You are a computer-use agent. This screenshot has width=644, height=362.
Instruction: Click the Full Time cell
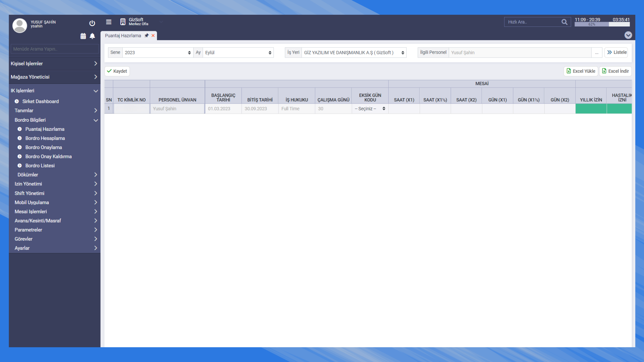(297, 109)
